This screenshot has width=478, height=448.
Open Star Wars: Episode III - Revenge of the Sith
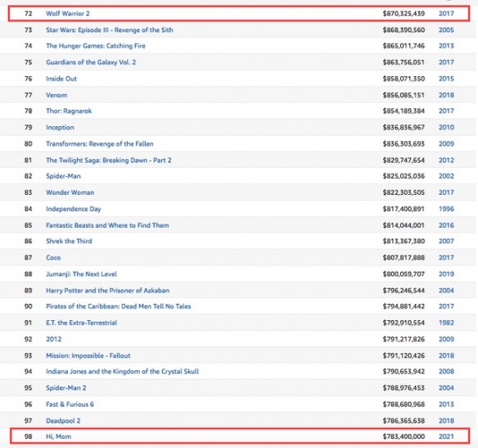[x=110, y=29]
